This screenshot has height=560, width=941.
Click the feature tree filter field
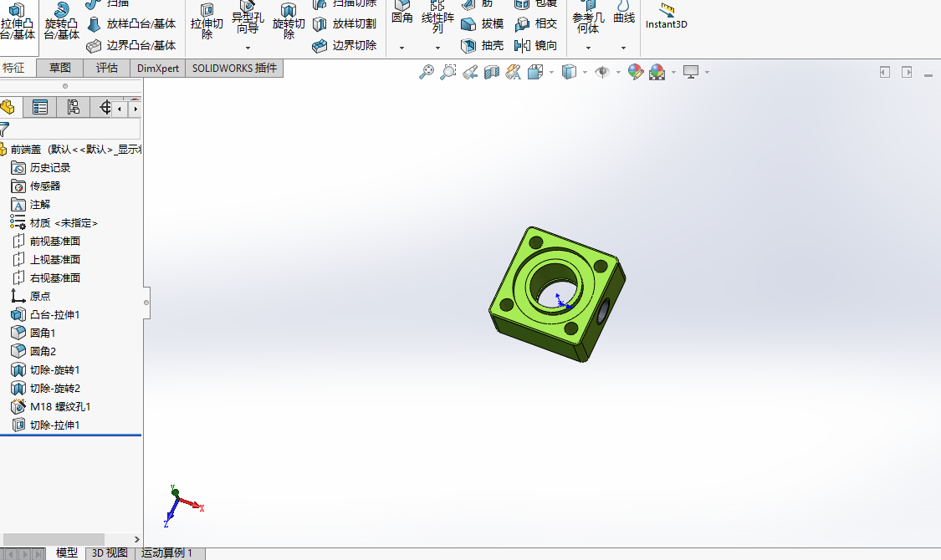tap(71, 129)
